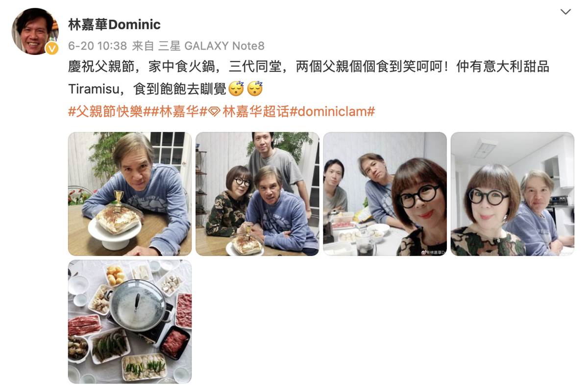Open the hotpot ingredients overhead photo
This screenshot has width=588, height=387.
click(130, 321)
